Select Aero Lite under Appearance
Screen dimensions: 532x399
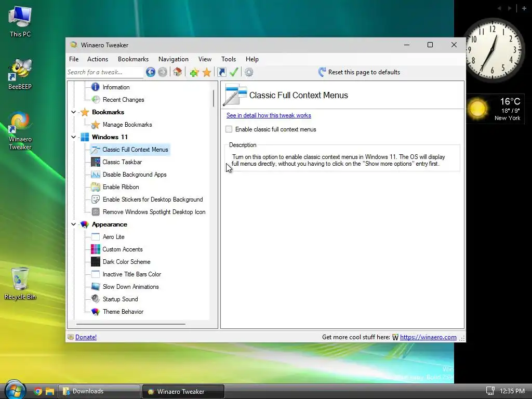pyautogui.click(x=113, y=237)
